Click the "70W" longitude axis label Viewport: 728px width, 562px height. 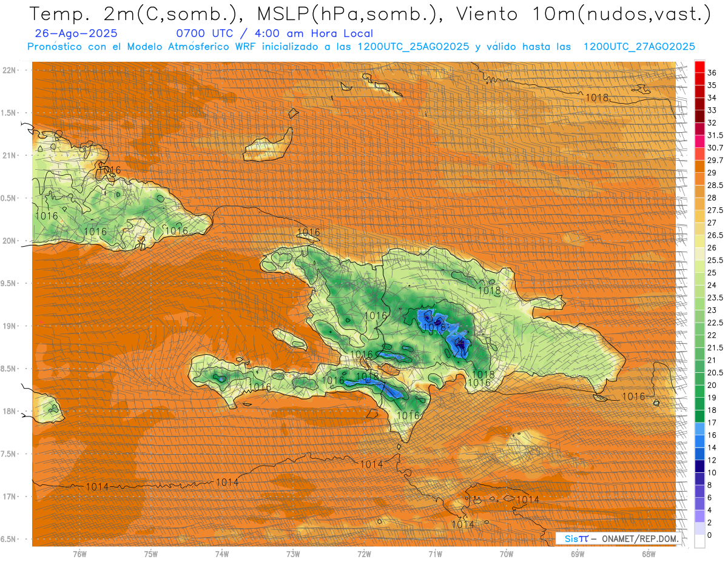coord(507,554)
